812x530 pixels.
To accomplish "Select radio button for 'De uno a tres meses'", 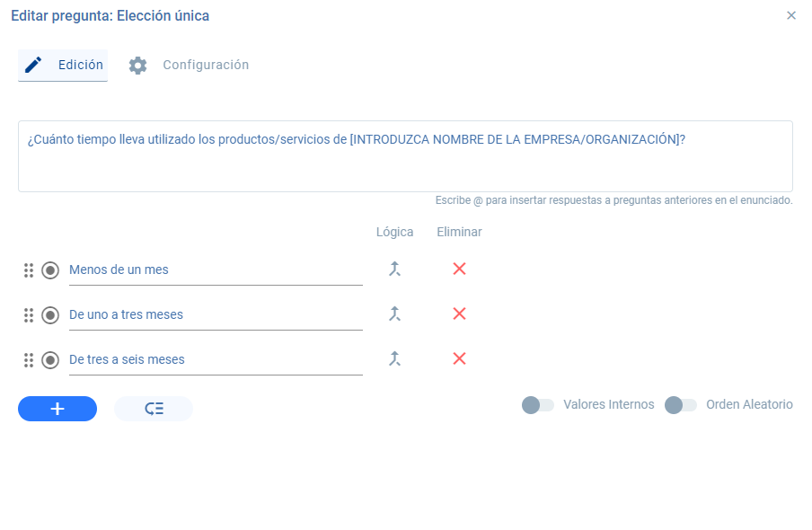I will pyautogui.click(x=50, y=315).
